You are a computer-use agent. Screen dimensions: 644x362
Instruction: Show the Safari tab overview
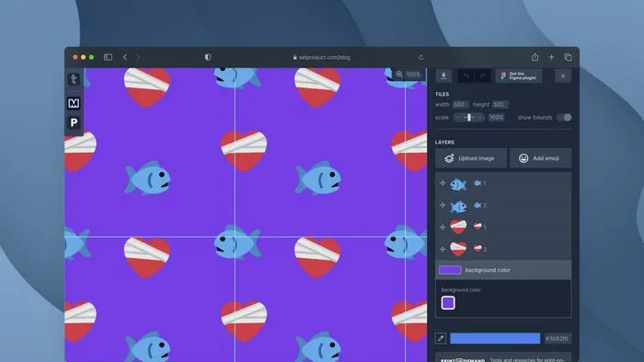(568, 57)
